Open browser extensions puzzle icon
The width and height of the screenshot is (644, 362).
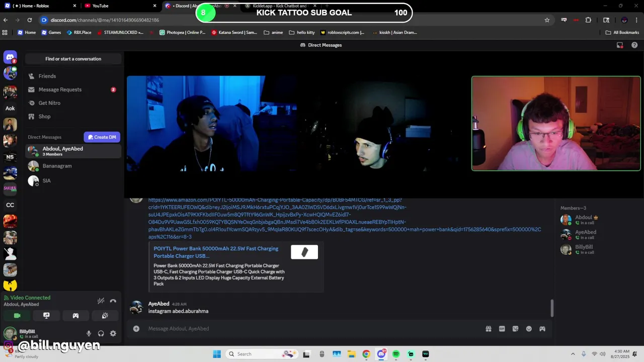588,20
